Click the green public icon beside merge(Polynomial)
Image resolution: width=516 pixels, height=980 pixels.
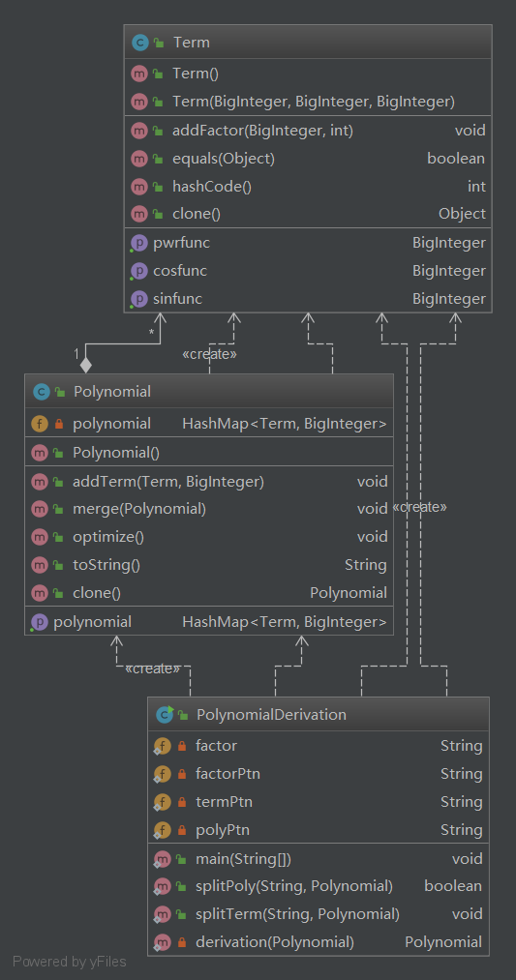click(x=58, y=510)
